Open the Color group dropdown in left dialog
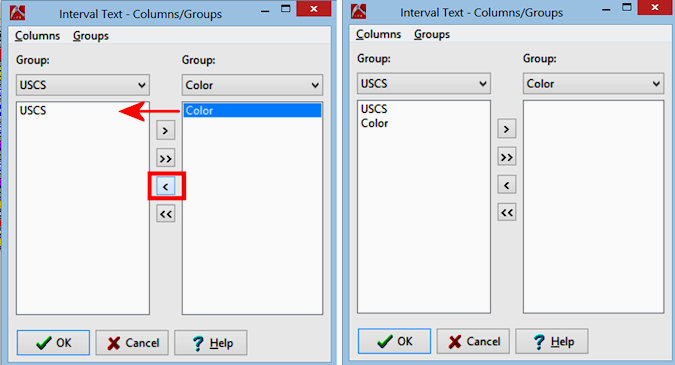Image resolution: width=675 pixels, height=365 pixels. point(252,85)
